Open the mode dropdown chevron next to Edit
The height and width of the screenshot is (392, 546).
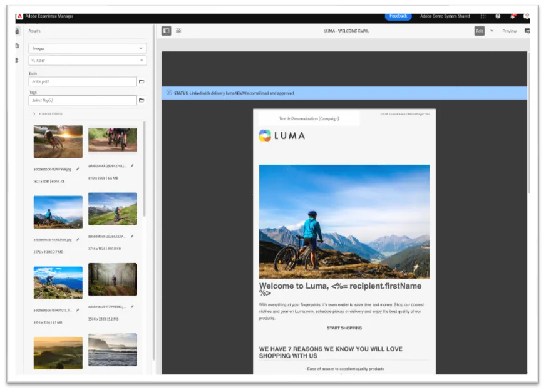[x=492, y=31]
